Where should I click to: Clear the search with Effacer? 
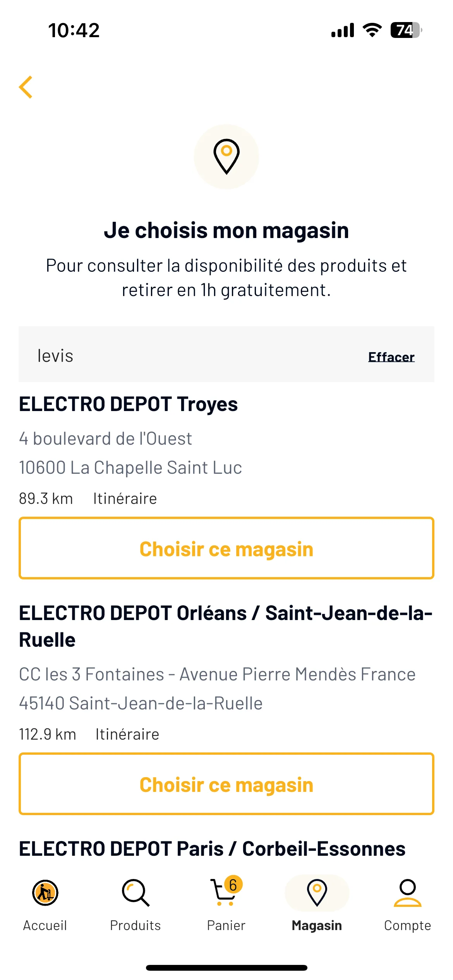pyautogui.click(x=391, y=357)
